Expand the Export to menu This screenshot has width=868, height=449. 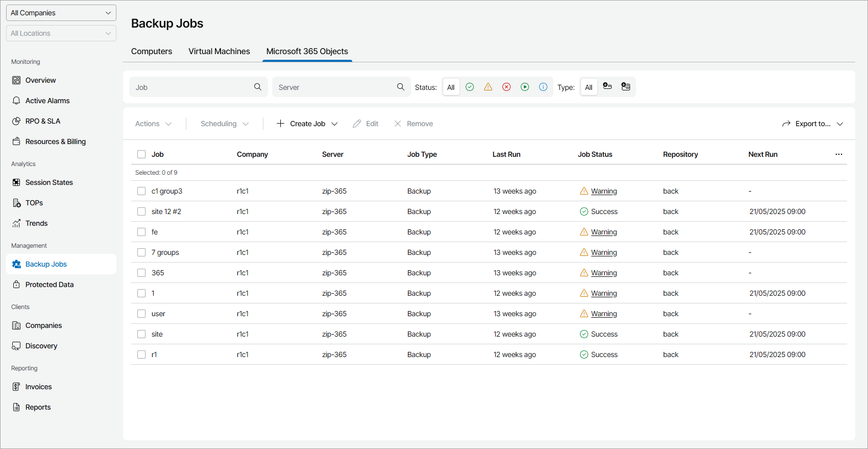[x=812, y=124]
